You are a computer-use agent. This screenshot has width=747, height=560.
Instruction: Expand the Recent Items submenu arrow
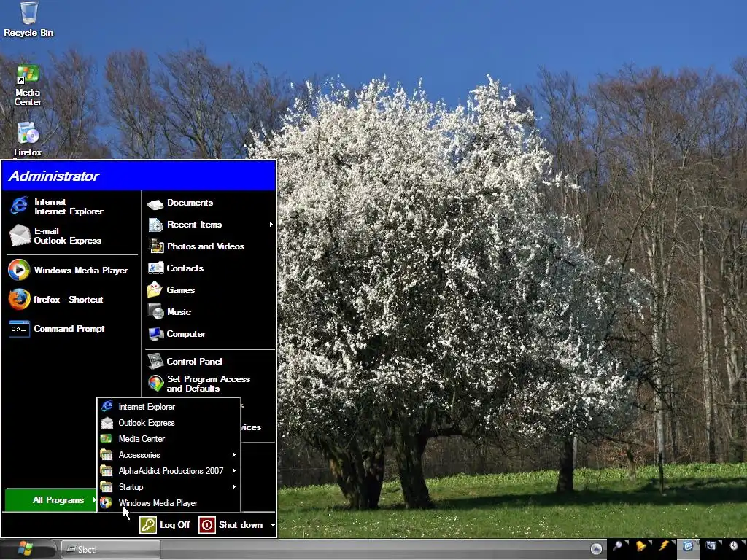pyautogui.click(x=271, y=225)
